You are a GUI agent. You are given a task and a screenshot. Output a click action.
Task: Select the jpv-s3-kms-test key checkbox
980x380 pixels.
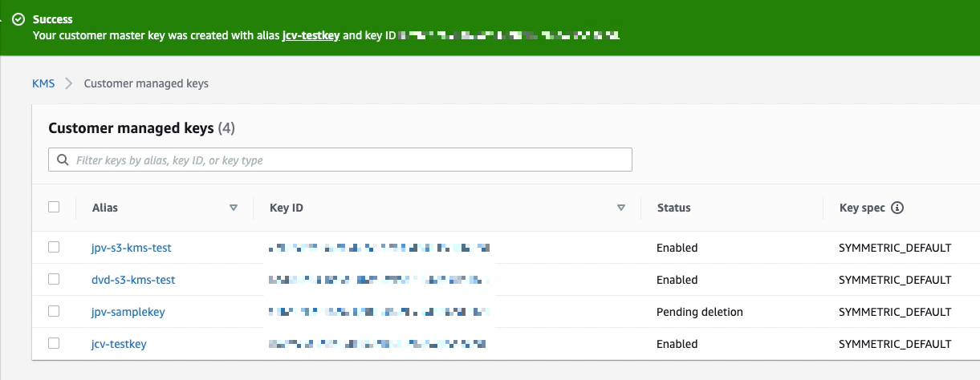pyautogui.click(x=54, y=247)
